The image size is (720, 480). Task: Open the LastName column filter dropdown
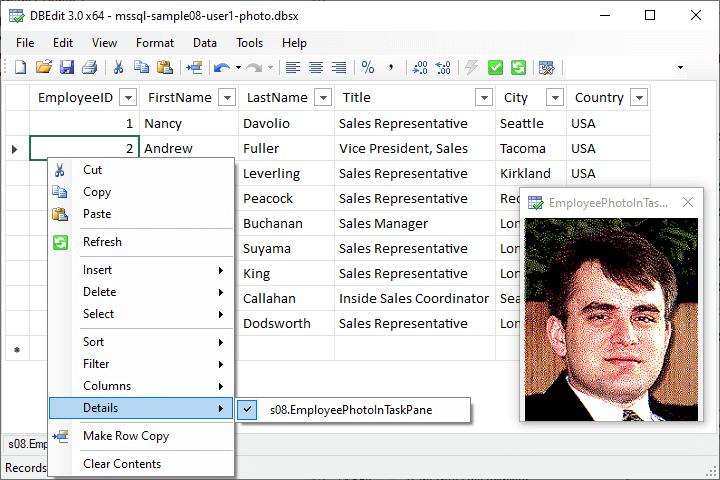pyautogui.click(x=322, y=98)
